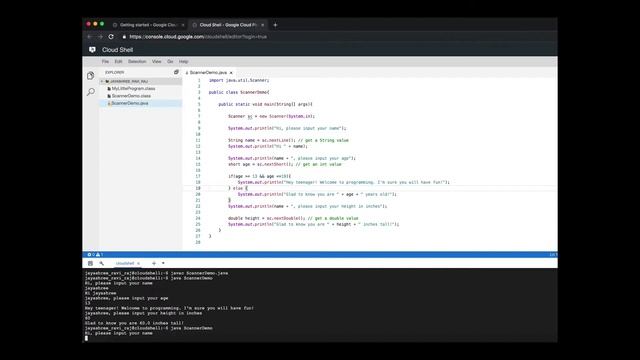Open terminal session dropdown arrow

coord(163,263)
